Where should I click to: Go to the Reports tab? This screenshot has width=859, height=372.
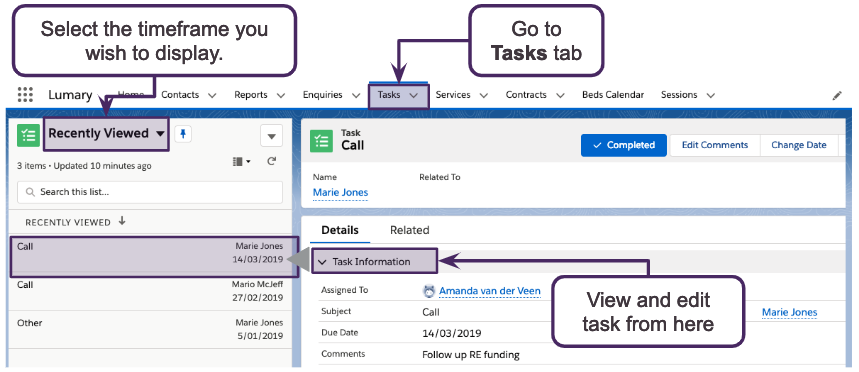pyautogui.click(x=251, y=95)
